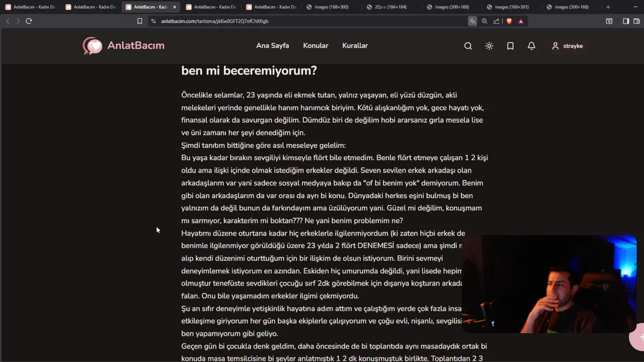Open the Brave Shields lion icon
This screenshot has width=644, height=362.
point(509,21)
